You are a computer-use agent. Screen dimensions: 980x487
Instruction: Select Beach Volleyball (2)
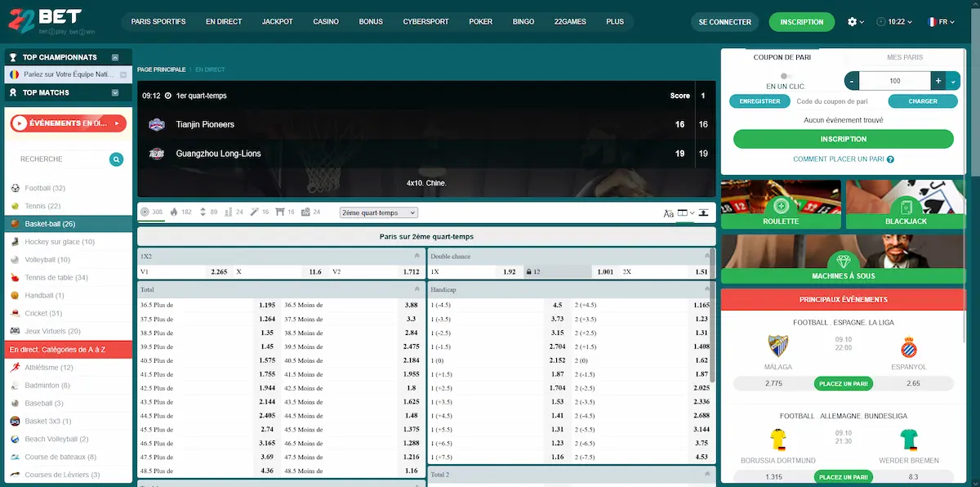68,440
